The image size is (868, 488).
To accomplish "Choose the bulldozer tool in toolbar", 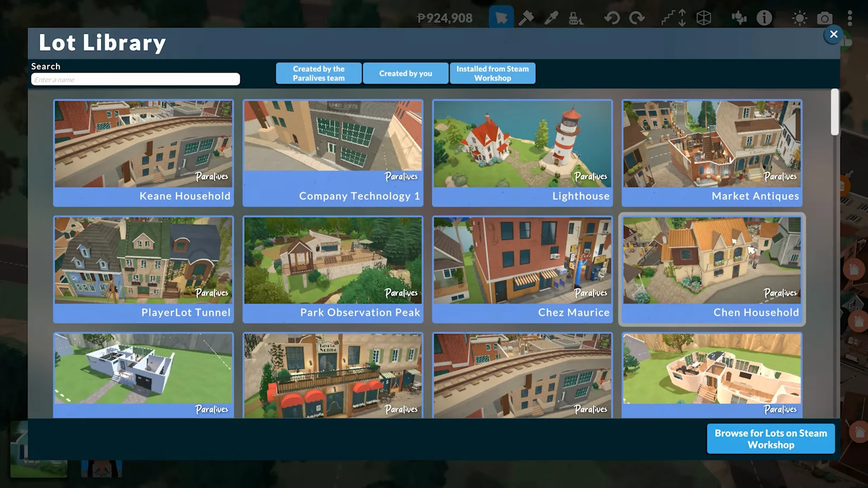I will pos(576,18).
